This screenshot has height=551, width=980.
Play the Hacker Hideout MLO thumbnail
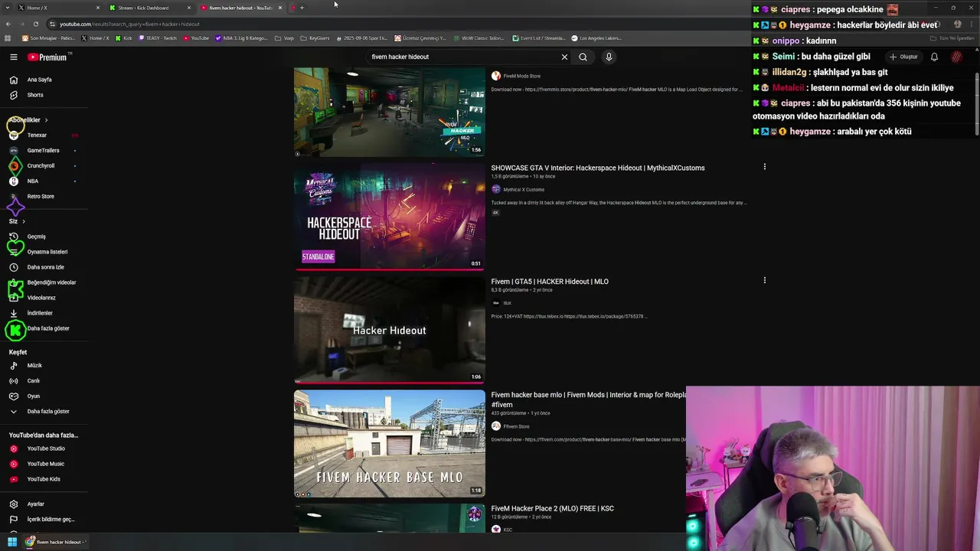click(390, 330)
